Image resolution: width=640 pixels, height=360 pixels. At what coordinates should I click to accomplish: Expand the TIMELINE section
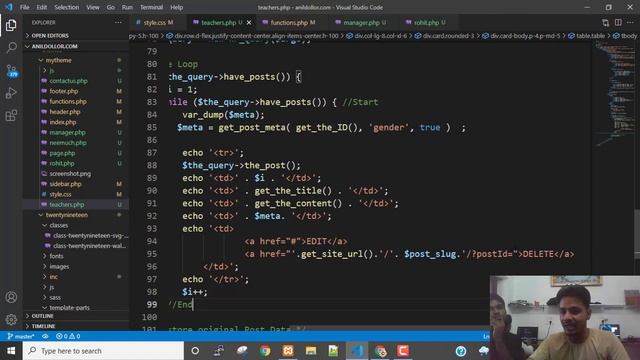43,327
